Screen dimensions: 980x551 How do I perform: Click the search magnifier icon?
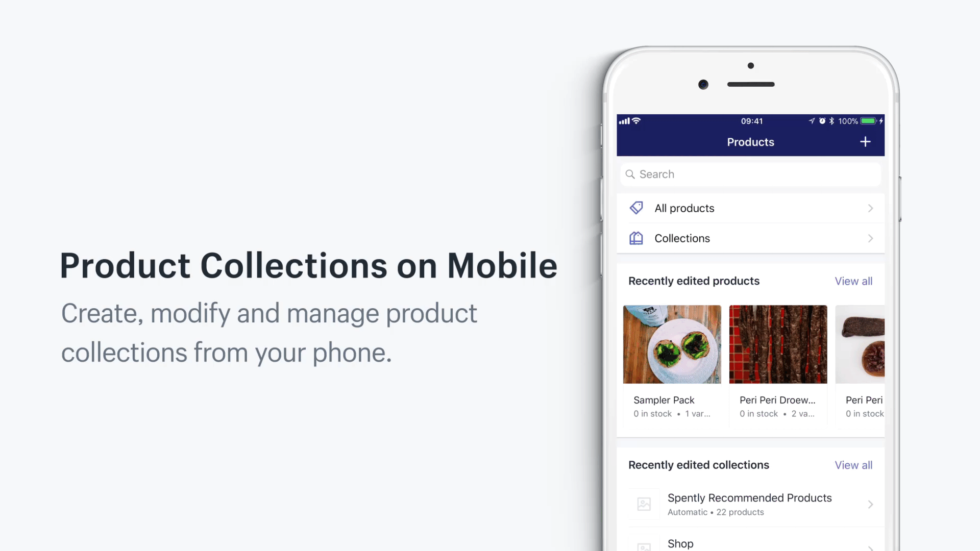coord(630,174)
